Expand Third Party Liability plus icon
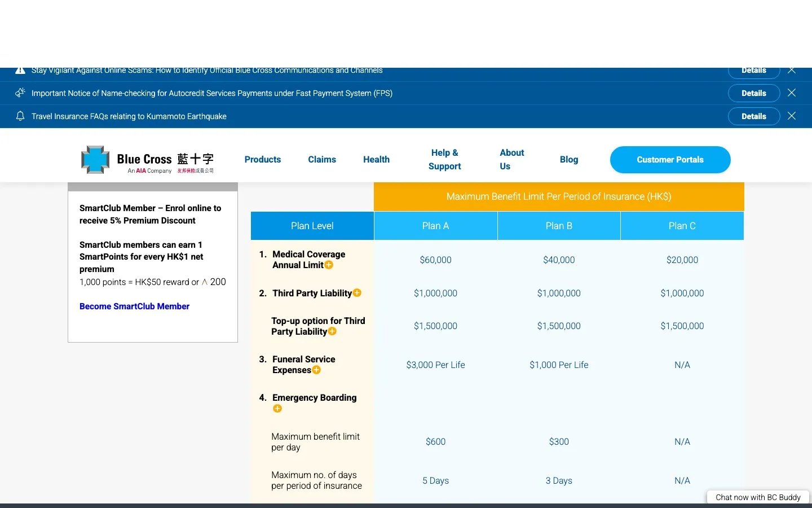 357,293
